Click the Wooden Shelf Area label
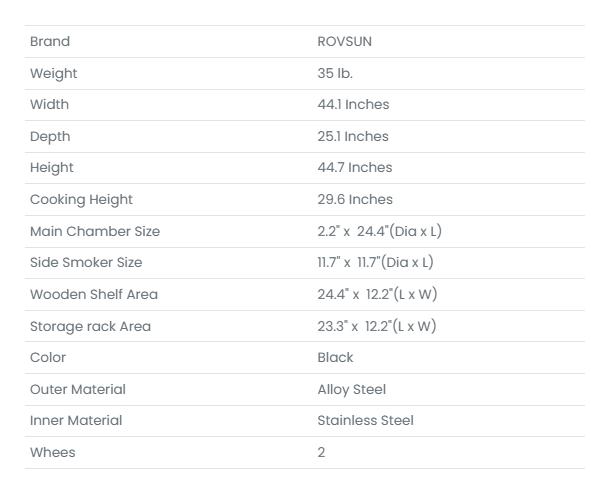This screenshot has width=605, height=498. tap(94, 294)
